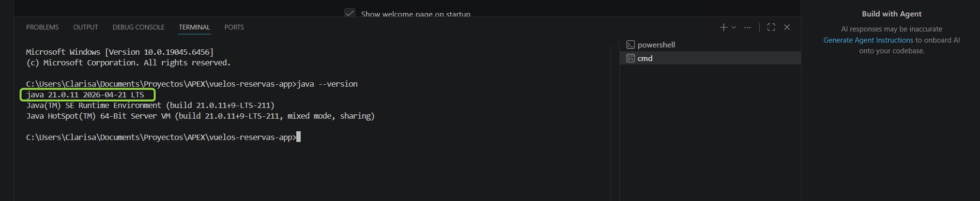Click the Build with Agent heading
Viewport: 980px width, 201px height.
pyautogui.click(x=891, y=14)
